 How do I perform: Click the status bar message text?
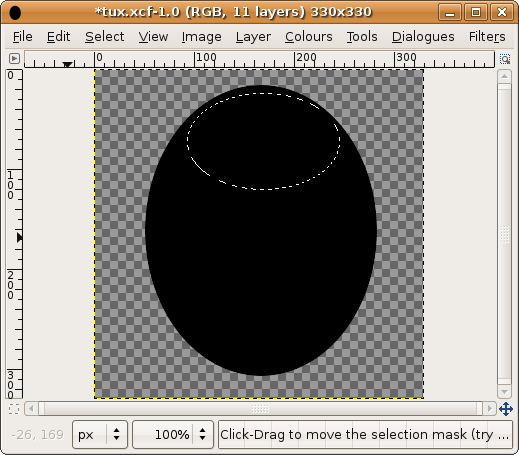pos(364,434)
